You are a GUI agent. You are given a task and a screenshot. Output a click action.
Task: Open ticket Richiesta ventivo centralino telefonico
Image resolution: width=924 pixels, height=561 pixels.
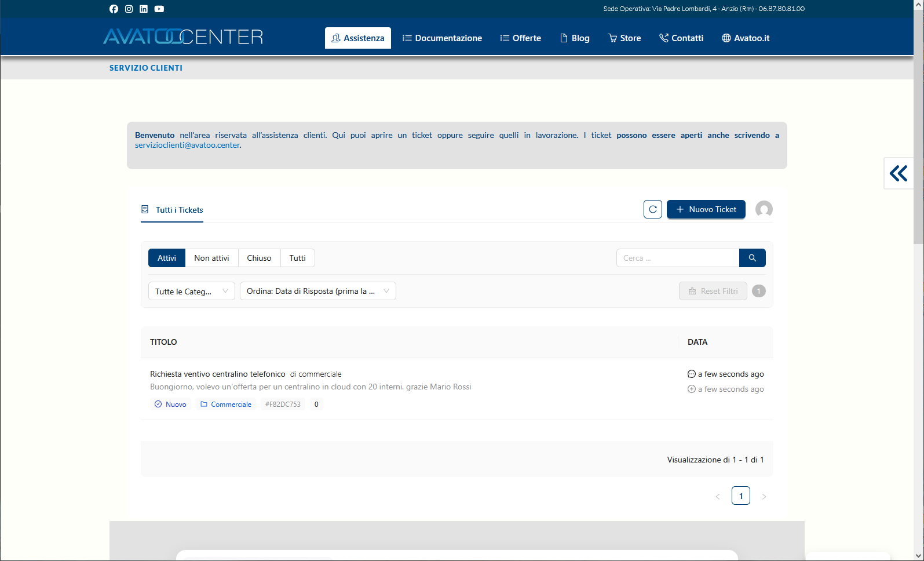click(217, 374)
